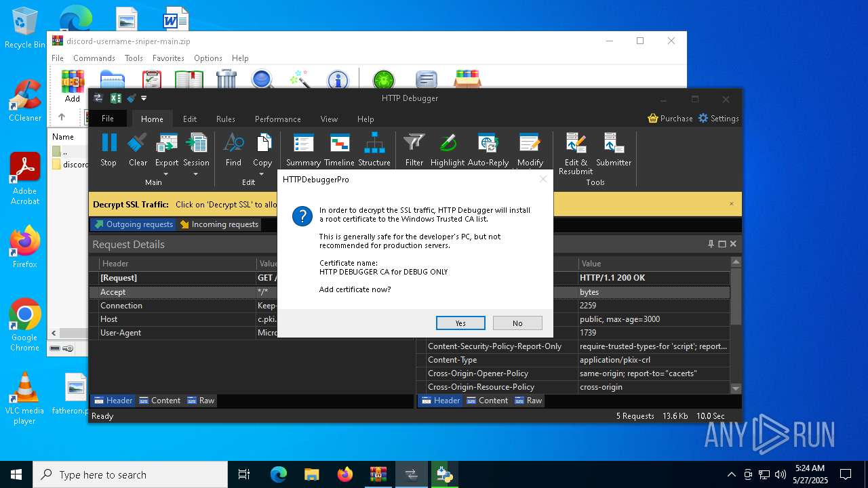Switch to the Edit ribbon tab
The height and width of the screenshot is (488, 868).
(x=190, y=119)
